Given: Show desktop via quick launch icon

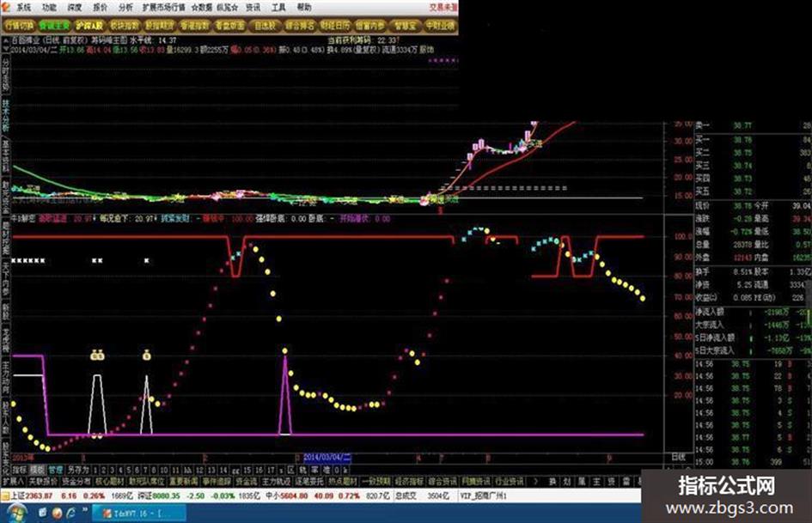Looking at the screenshot, I should [42, 512].
